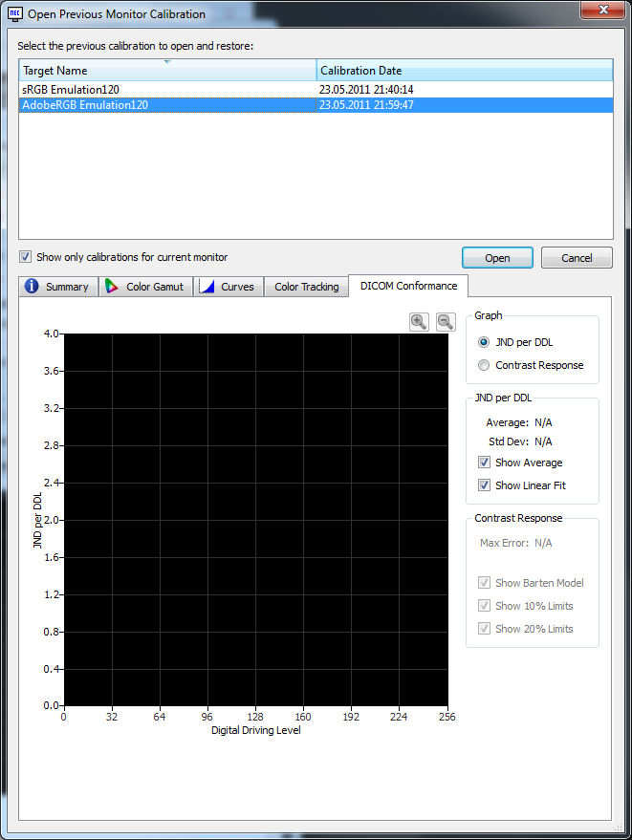
Task: Click the Cancel button
Action: coord(577,258)
